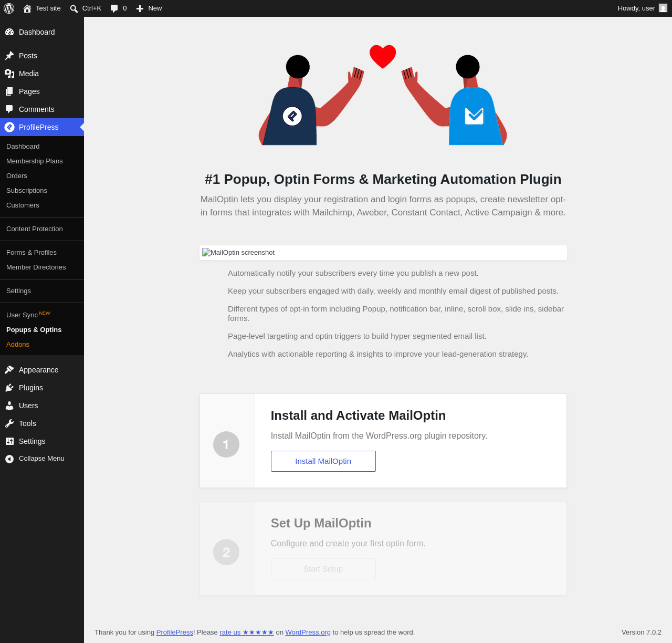Click the Set Up MailOptin heading
The width and height of the screenshot is (672, 643).
(321, 523)
